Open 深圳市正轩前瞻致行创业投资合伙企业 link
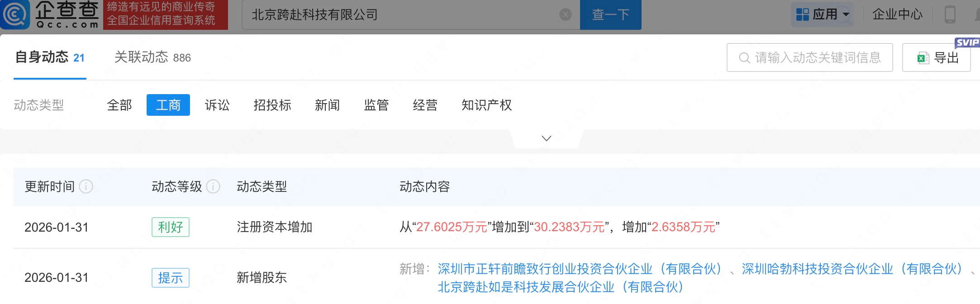Screen dimensions: 980x304 point(579,269)
